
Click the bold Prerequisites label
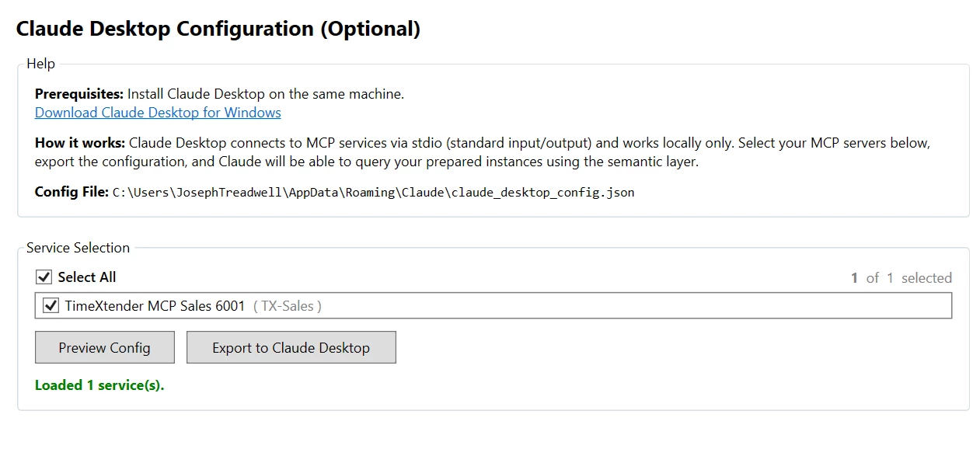point(79,94)
